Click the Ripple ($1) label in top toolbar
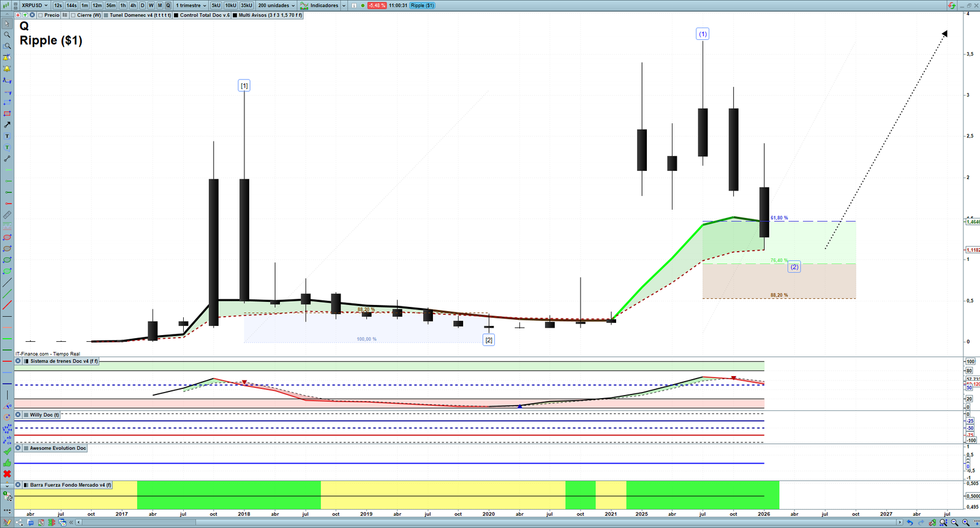 422,6
